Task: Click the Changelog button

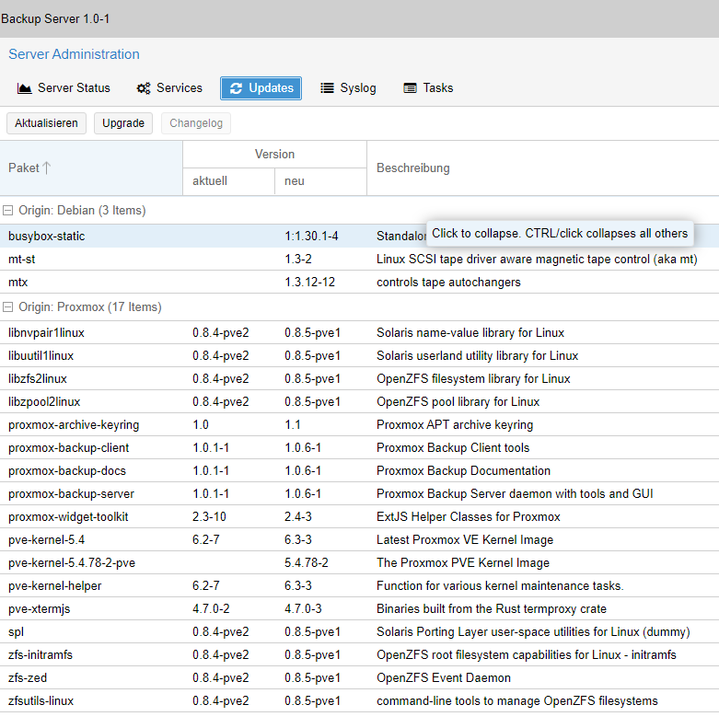Action: 196,123
